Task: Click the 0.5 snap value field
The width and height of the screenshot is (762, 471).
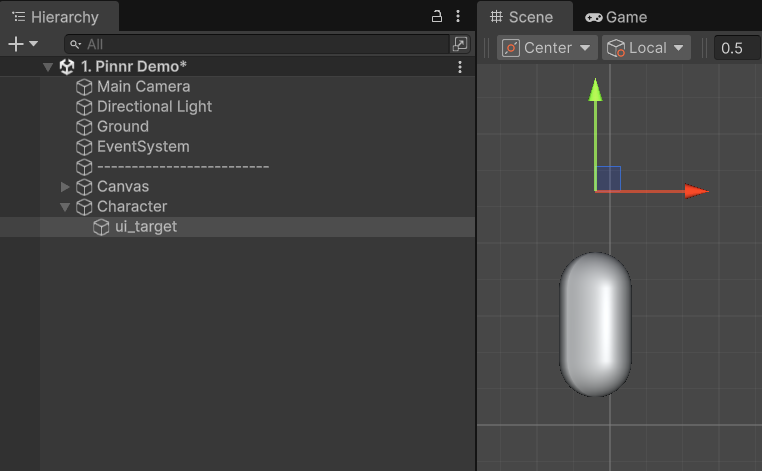Action: 738,48
